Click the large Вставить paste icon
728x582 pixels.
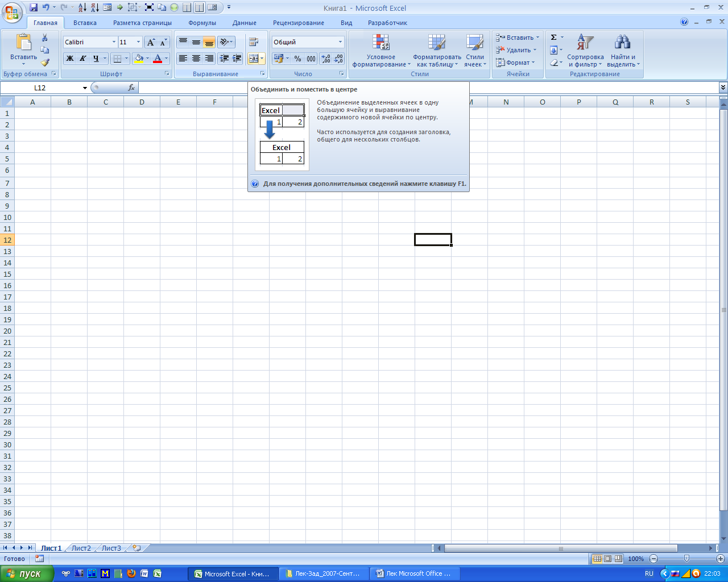(x=23, y=43)
